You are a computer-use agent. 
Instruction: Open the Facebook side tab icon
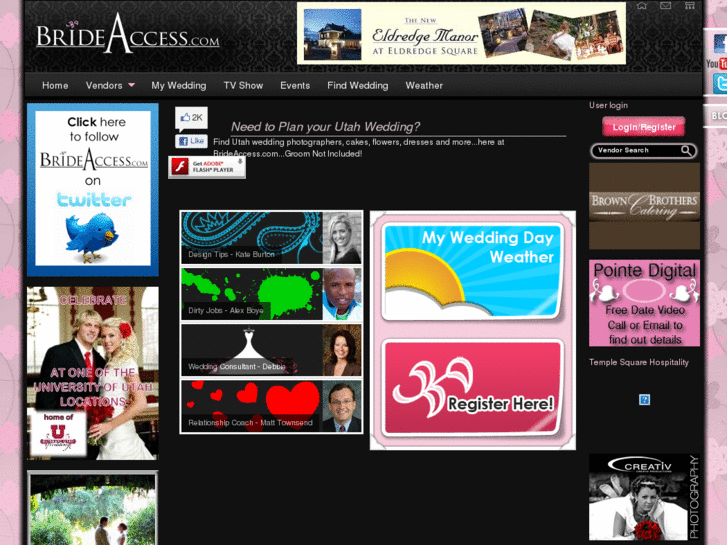click(720, 44)
